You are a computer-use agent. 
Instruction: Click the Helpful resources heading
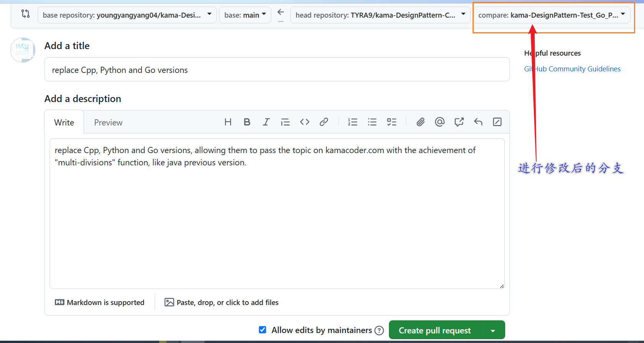coord(552,53)
